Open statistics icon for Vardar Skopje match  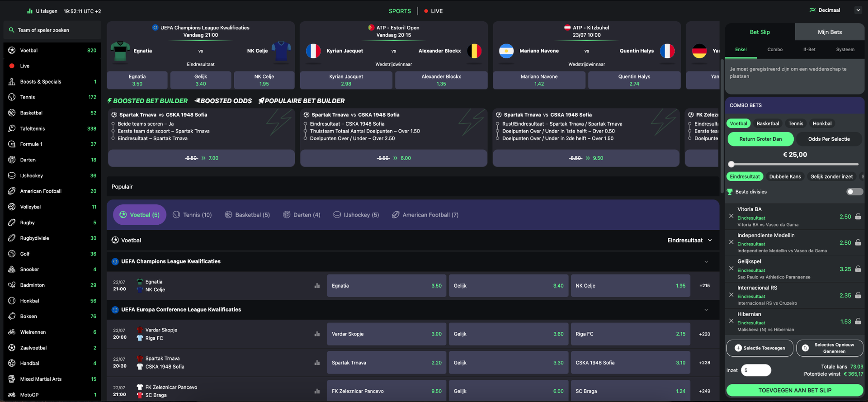317,334
